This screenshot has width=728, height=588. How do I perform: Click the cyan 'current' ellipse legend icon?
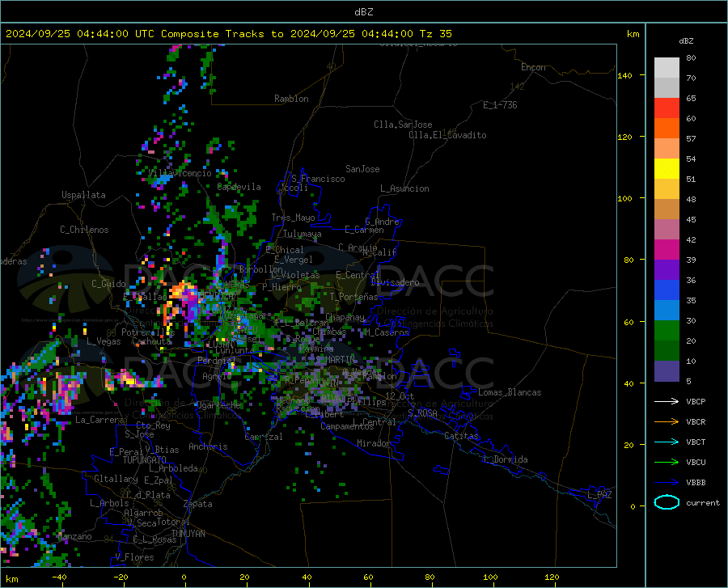[667, 502]
